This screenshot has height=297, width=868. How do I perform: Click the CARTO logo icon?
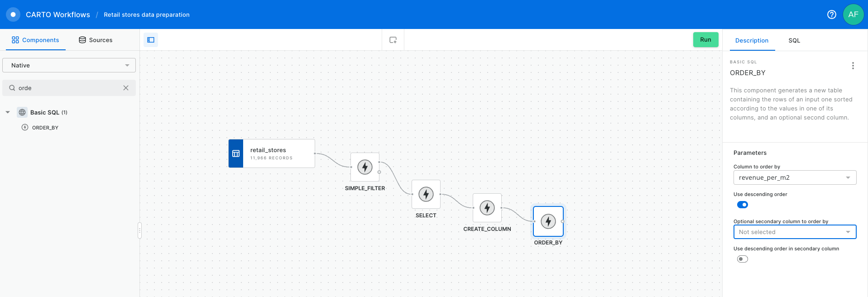[x=13, y=14]
